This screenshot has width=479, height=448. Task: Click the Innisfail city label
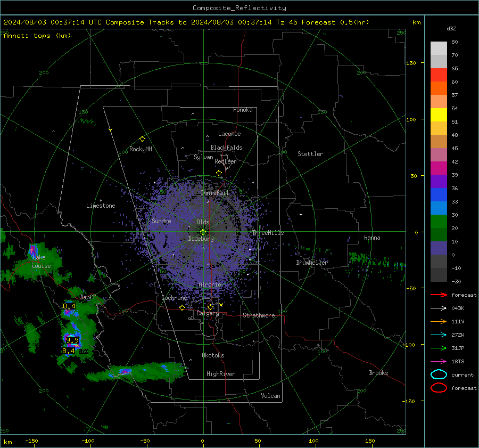coord(215,193)
